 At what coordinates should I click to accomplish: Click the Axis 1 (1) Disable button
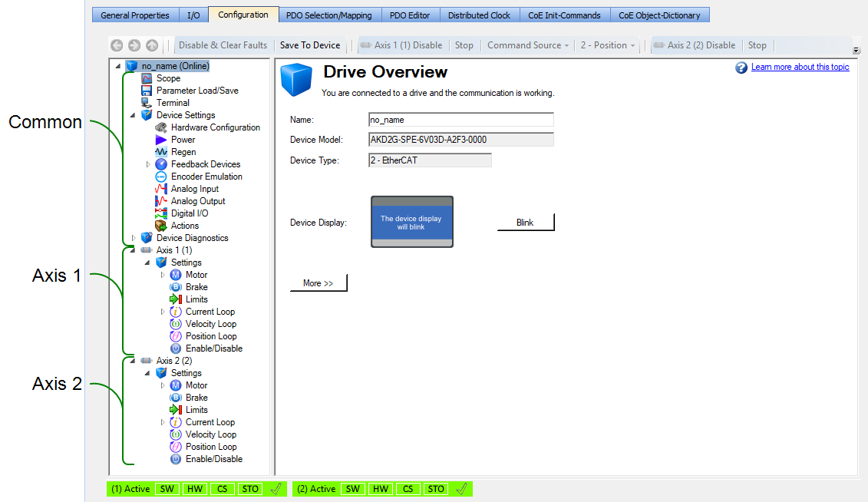[x=402, y=45]
